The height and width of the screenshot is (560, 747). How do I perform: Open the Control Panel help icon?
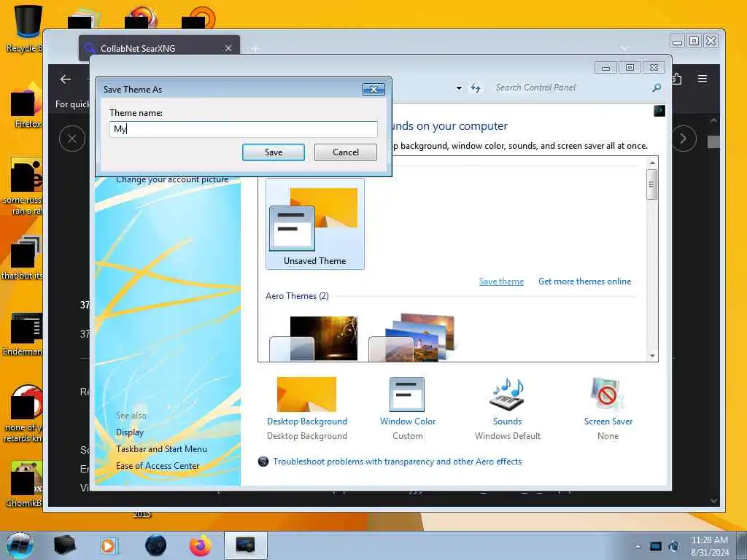coord(659,111)
